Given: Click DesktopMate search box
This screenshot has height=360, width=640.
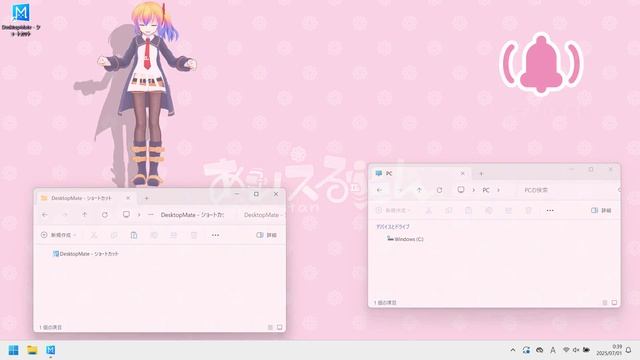Looking at the screenshot, I should (x=263, y=215).
